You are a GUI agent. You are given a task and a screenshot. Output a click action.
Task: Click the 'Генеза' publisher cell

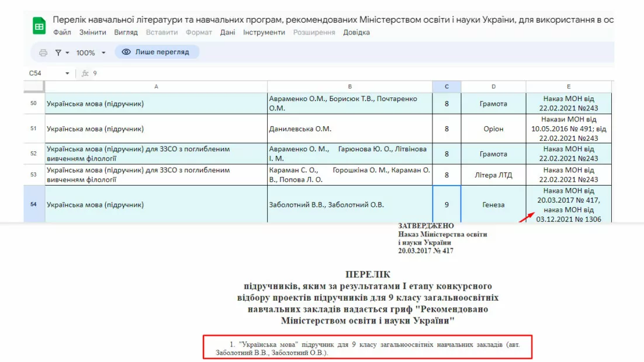click(494, 204)
